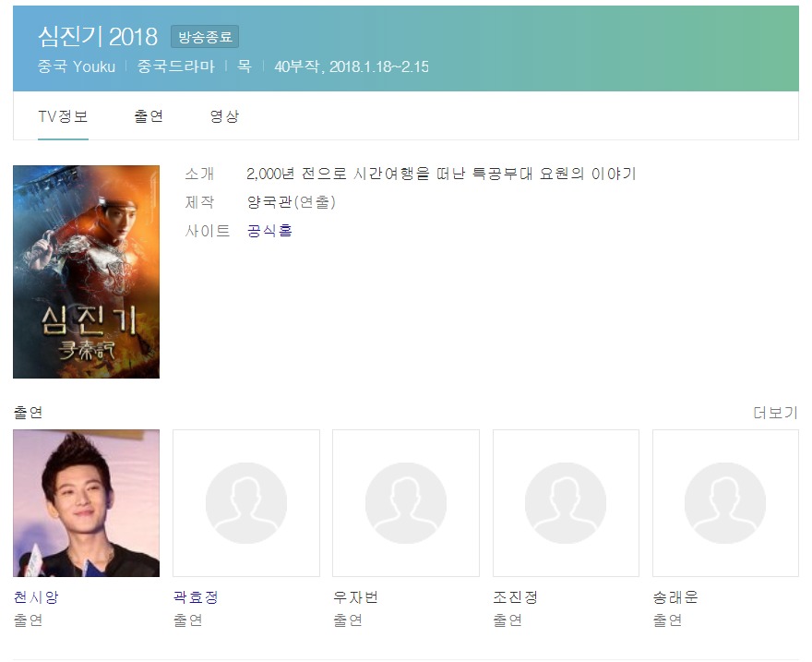Select 우자번 placeholder profile icon

click(405, 503)
